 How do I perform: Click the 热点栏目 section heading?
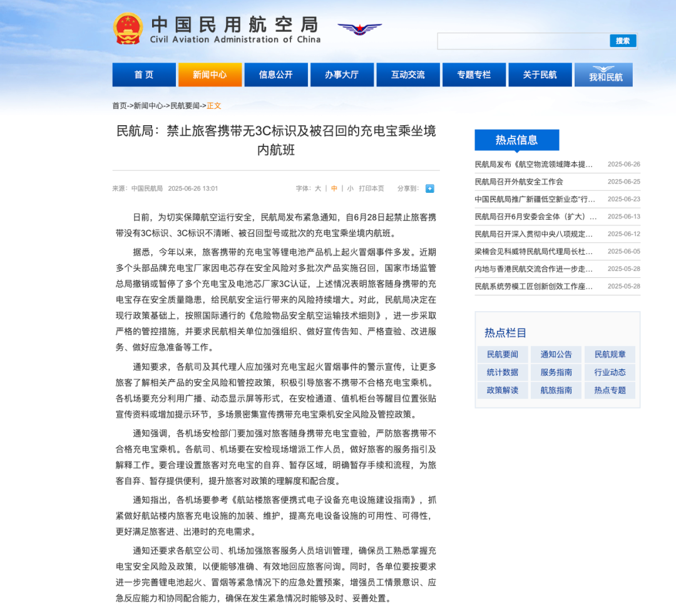click(505, 333)
